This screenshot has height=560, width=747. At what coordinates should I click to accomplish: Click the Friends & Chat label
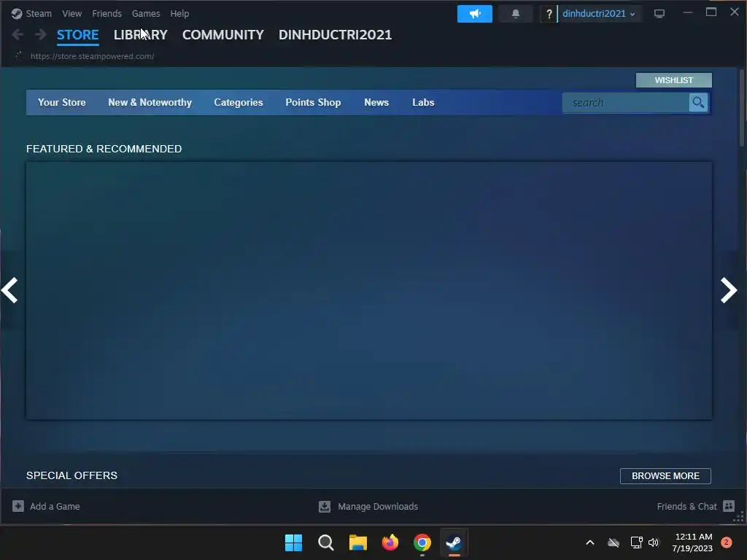[x=686, y=506]
